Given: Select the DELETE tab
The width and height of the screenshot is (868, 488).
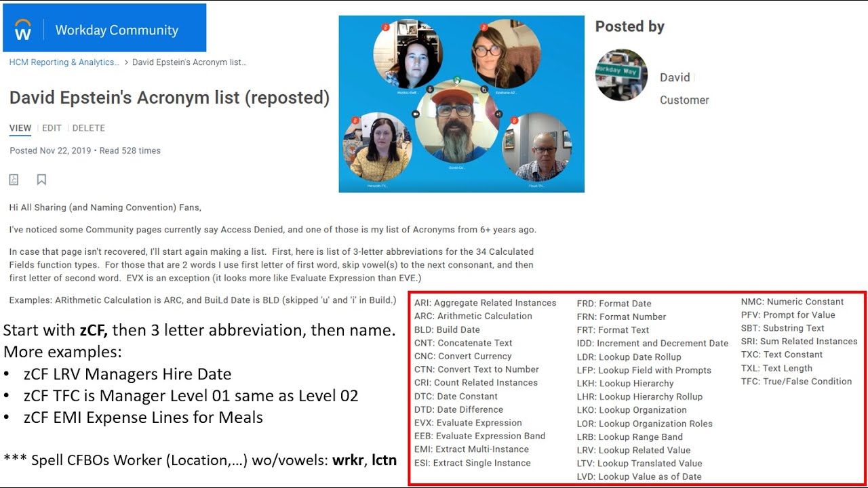Looking at the screenshot, I should 89,128.
